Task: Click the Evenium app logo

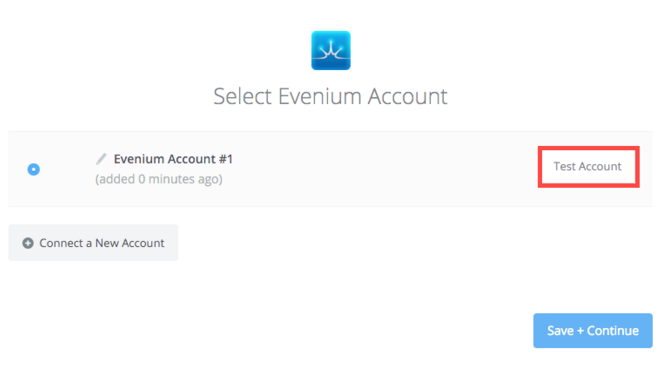Action: (331, 50)
